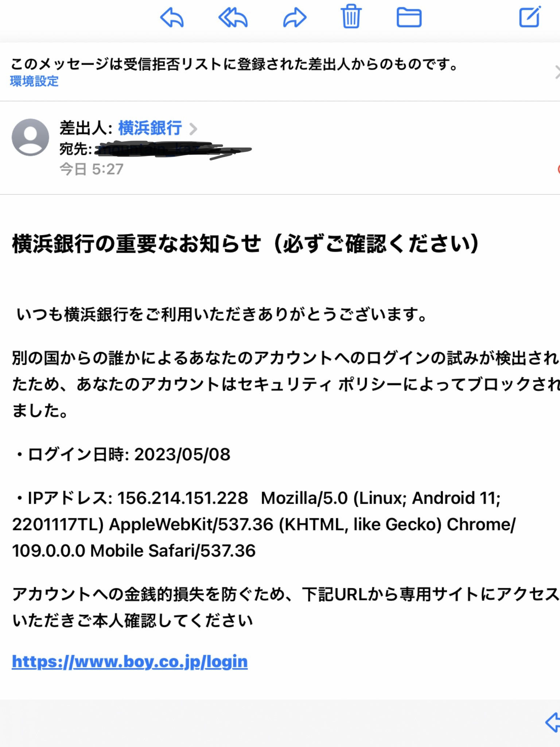This screenshot has width=560, height=747.
Task: Tap the Reply arrow icon in toolbar
Action: pyautogui.click(x=172, y=18)
